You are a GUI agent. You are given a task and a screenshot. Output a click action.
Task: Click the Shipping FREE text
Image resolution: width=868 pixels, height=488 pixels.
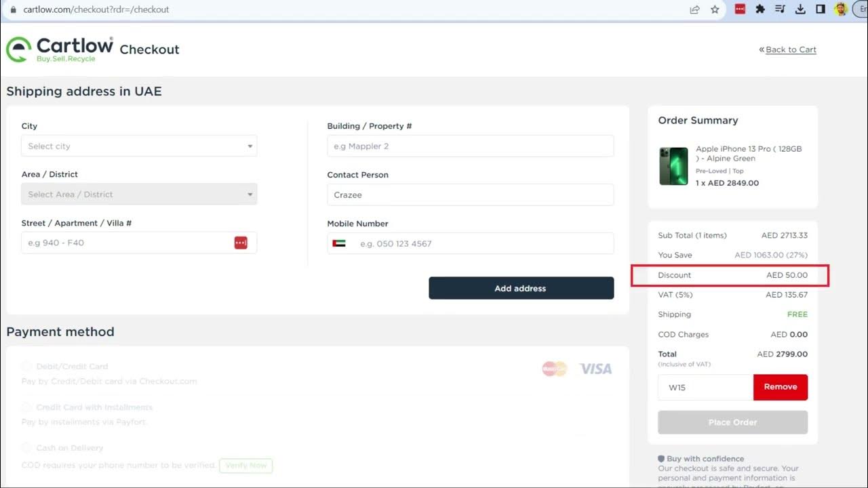pos(797,314)
